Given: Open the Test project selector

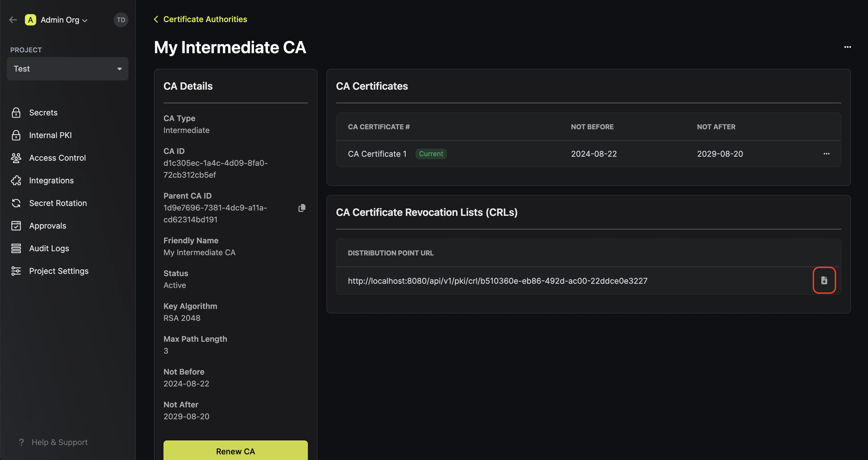Looking at the screenshot, I should [67, 69].
